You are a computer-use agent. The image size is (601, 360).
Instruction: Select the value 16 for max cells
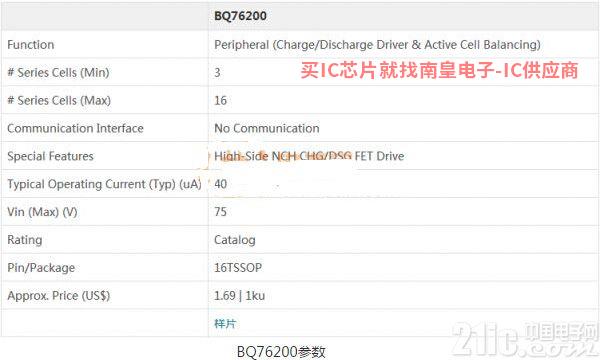coord(220,100)
